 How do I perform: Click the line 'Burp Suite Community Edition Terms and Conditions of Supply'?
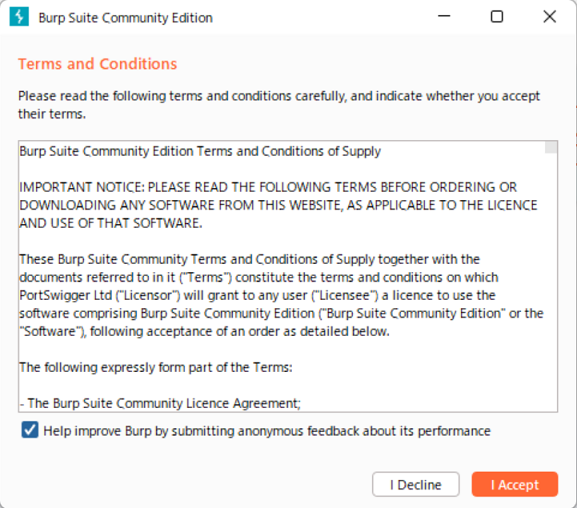(200, 151)
